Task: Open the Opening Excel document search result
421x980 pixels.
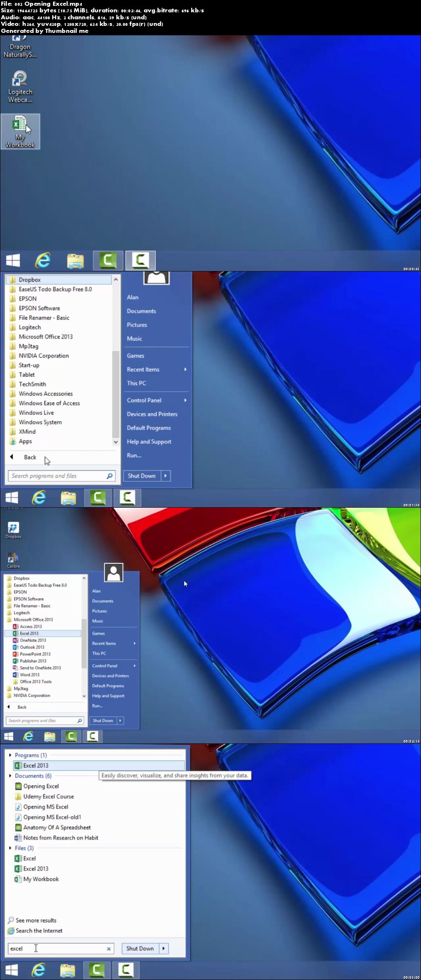Action: coord(37,786)
